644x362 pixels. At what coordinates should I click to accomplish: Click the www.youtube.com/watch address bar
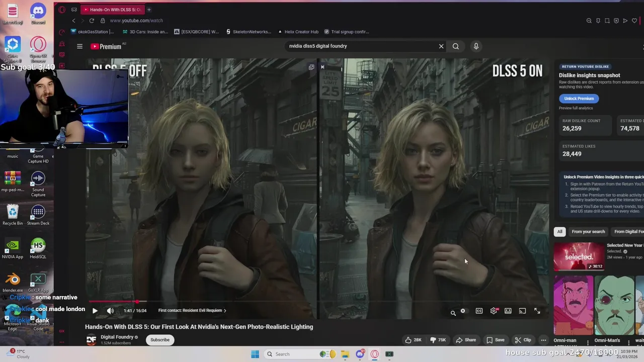point(136,21)
